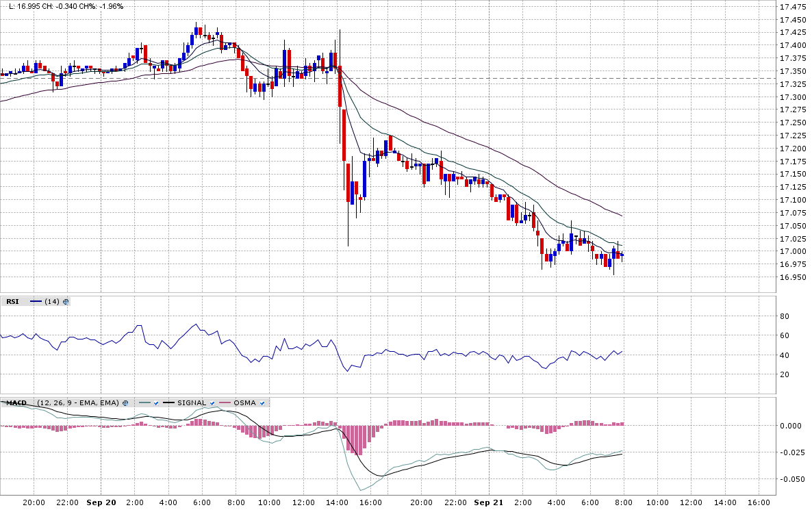Toggle the MACD line visibility checkbox
Viewport: 812px width, 512px height.
click(x=156, y=403)
